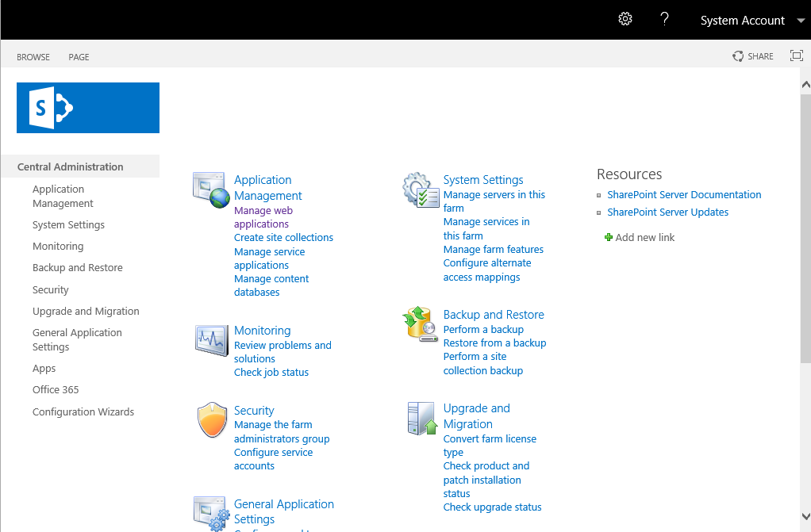Switch to the BROWSE ribbon tab
Viewport: 811px width, 532px height.
click(x=33, y=57)
